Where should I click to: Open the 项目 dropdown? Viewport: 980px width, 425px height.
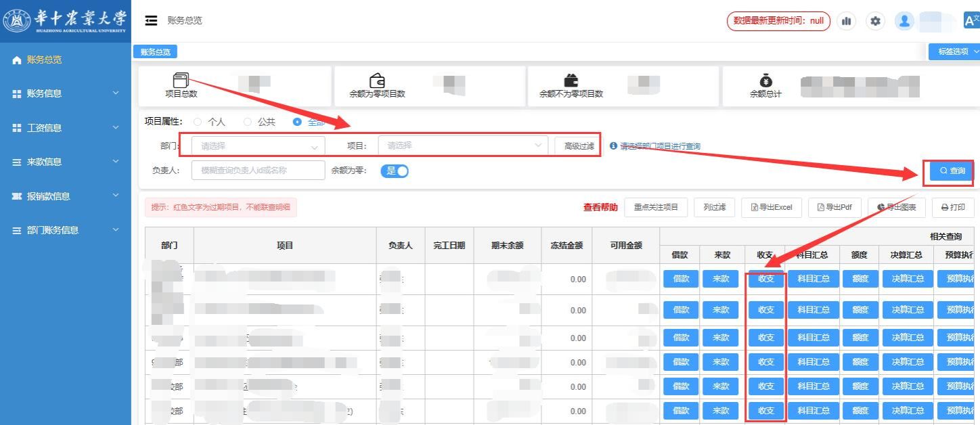(x=463, y=146)
